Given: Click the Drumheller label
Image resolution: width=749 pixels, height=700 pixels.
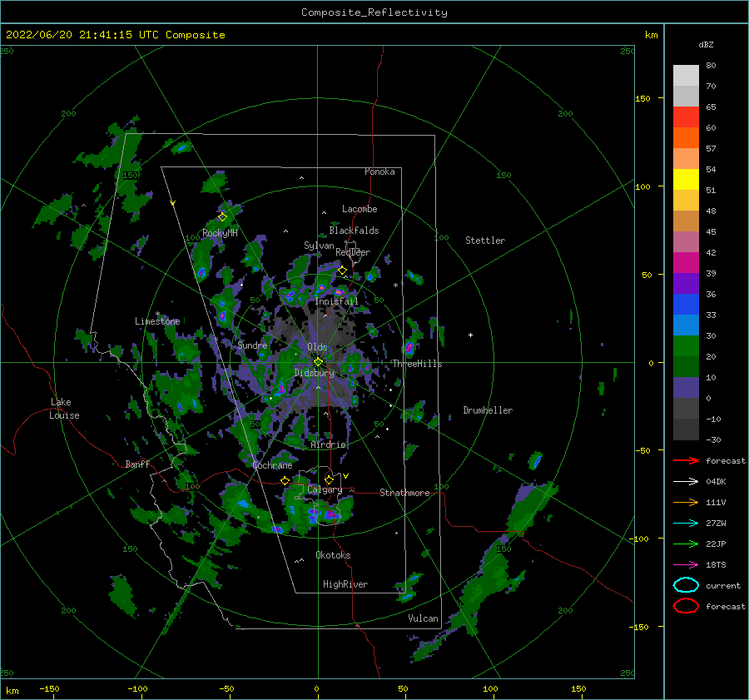Looking at the screenshot, I should coord(488,410).
